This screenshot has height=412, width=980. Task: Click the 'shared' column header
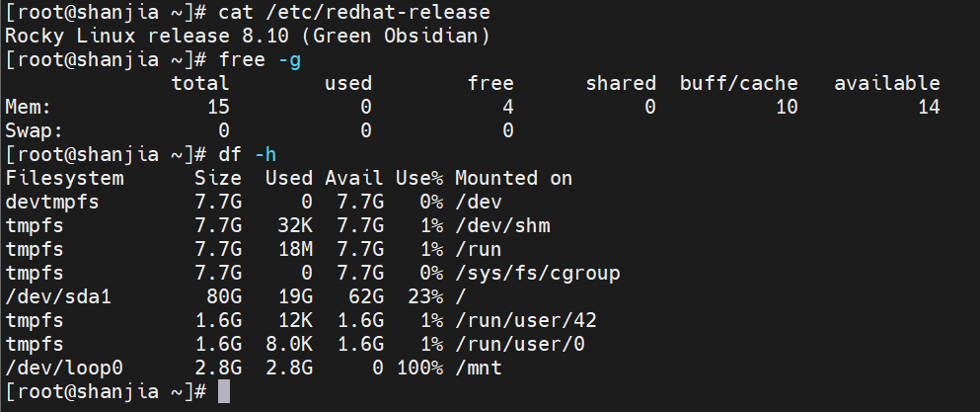620,84
